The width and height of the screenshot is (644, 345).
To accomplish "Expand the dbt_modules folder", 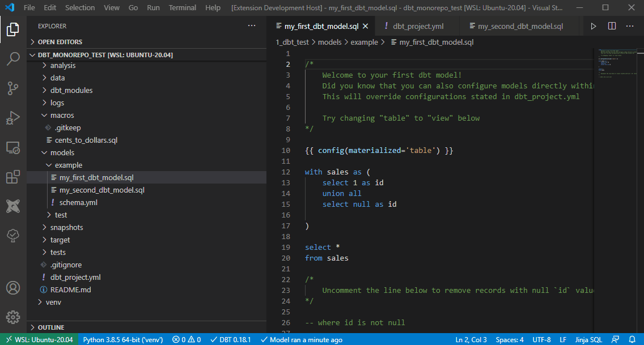I will pos(146,90).
